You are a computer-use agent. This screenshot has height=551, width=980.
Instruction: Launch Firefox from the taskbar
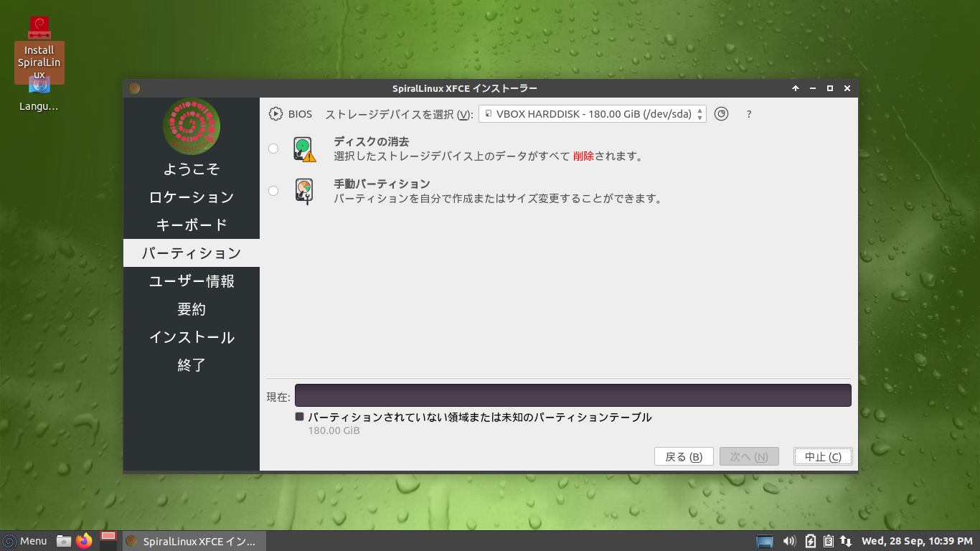[x=85, y=541]
